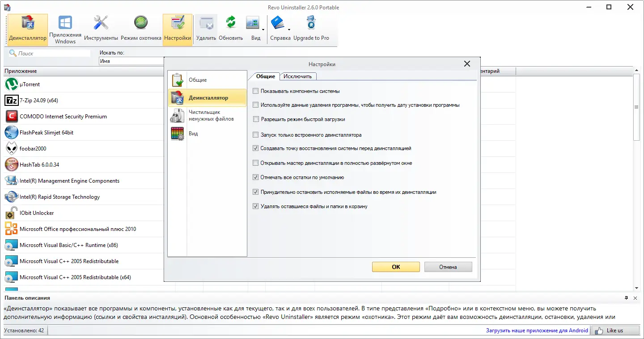The height and width of the screenshot is (339, 644).
Task: Close the Панель описания panel
Action: point(635,298)
